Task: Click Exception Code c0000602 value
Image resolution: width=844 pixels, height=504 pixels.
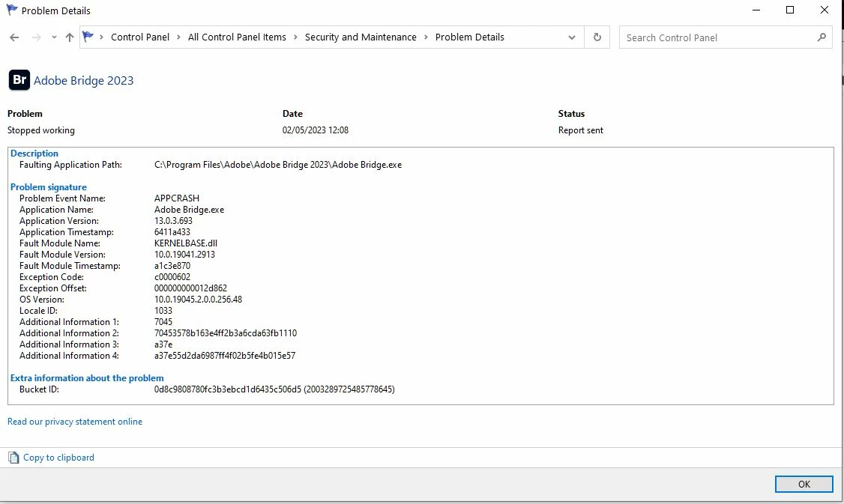Action: pos(172,277)
